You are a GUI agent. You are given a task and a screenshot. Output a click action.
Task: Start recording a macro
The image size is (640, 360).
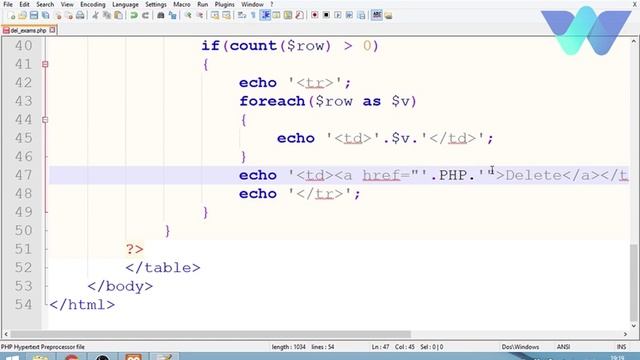point(315,16)
